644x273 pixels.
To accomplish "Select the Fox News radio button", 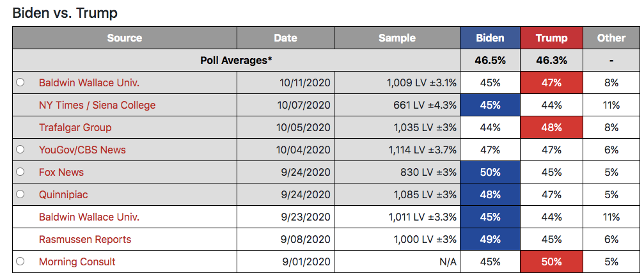I will tap(20, 172).
